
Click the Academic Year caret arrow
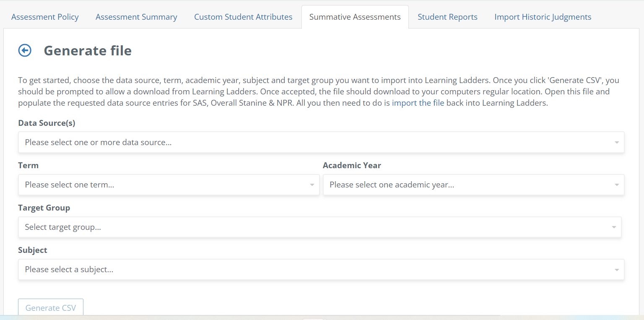616,185
